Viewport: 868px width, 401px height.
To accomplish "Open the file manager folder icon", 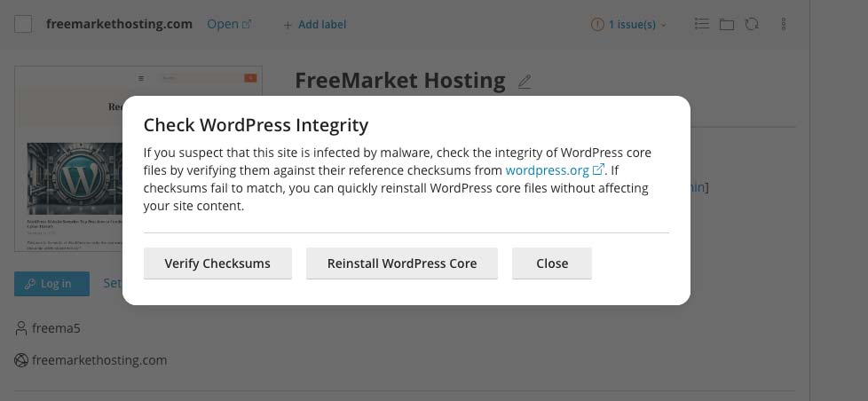I will pos(727,24).
